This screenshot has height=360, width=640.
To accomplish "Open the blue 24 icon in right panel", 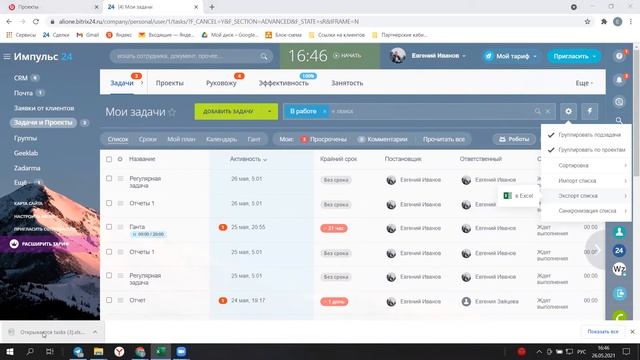I will click(619, 250).
